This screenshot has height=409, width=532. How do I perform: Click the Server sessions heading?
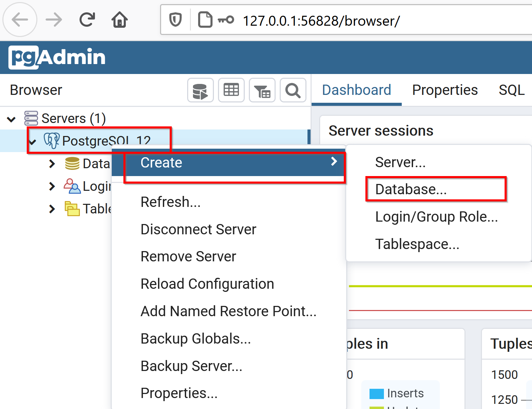(381, 131)
